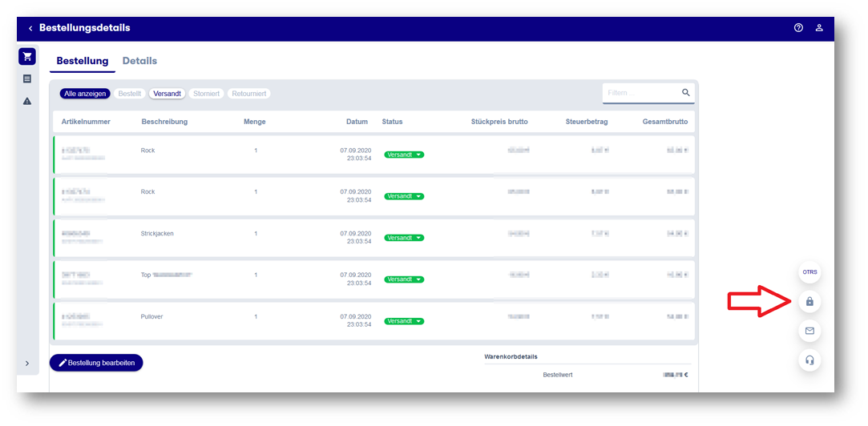This screenshot has height=426, width=868.
Task: Switch to the Details tab
Action: [x=139, y=61]
